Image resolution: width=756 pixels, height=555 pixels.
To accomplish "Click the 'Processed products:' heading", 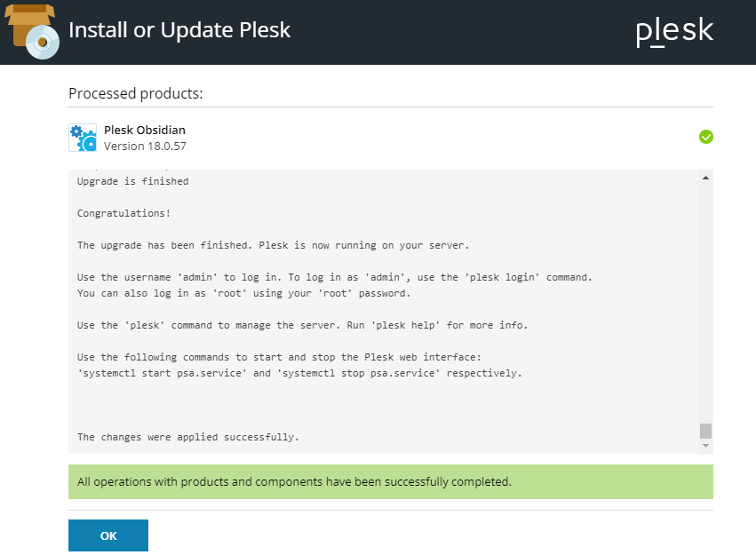I will tap(136, 93).
